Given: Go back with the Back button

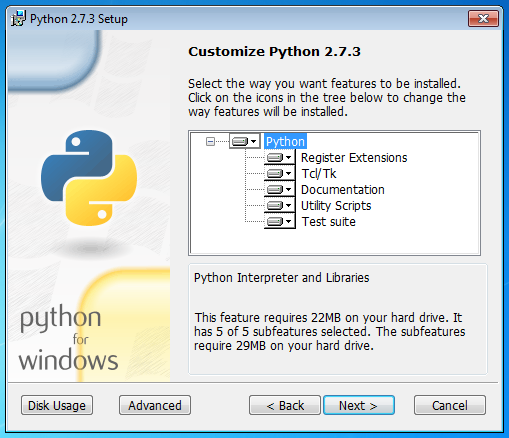Looking at the screenshot, I should point(285,405).
